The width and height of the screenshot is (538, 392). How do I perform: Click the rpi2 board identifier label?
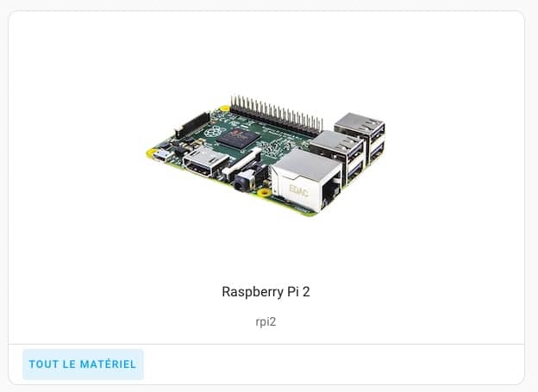(x=266, y=321)
